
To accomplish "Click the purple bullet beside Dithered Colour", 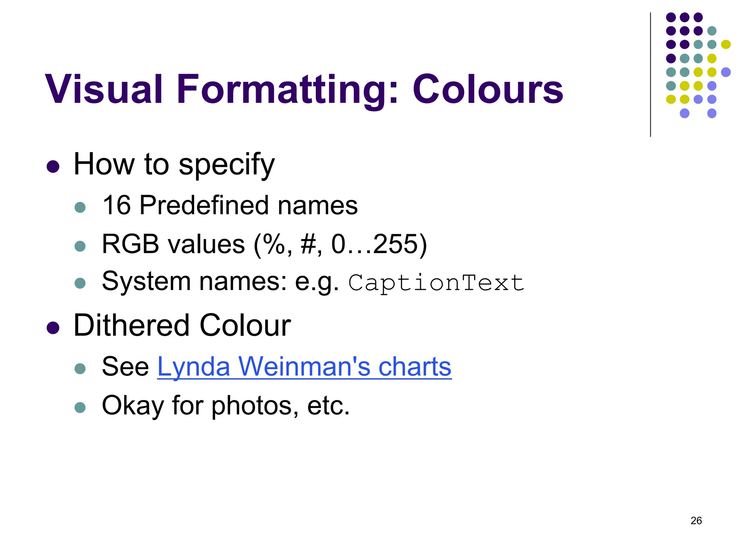I will coord(53,328).
